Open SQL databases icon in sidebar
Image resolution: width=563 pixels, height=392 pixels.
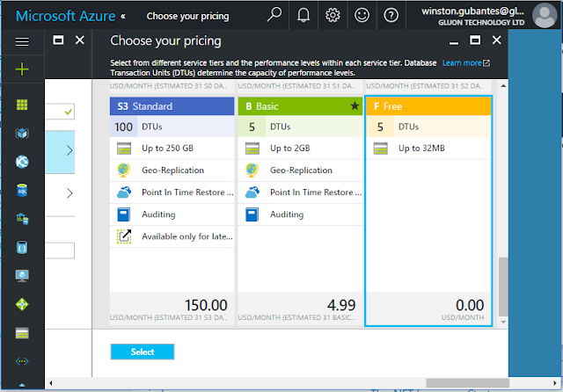[22, 190]
